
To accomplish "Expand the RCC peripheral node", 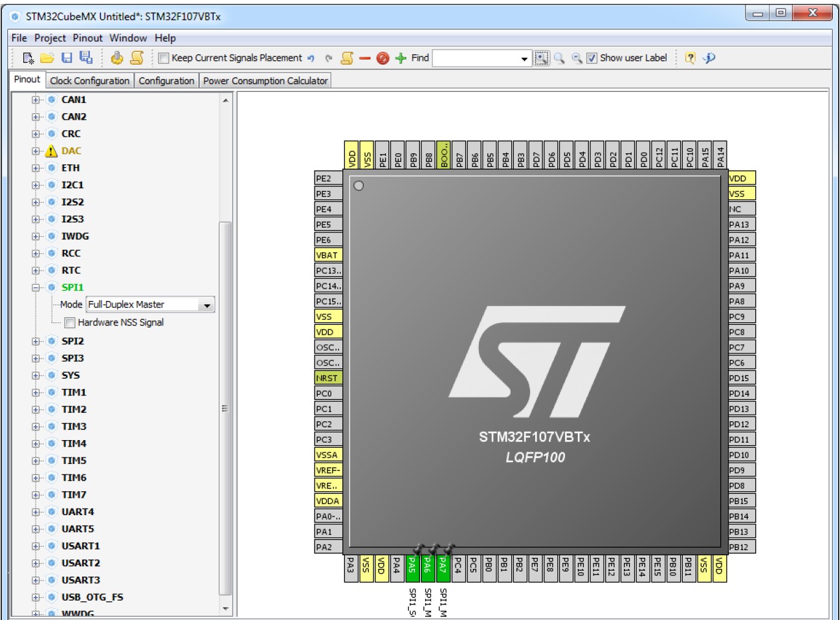I will pos(36,254).
